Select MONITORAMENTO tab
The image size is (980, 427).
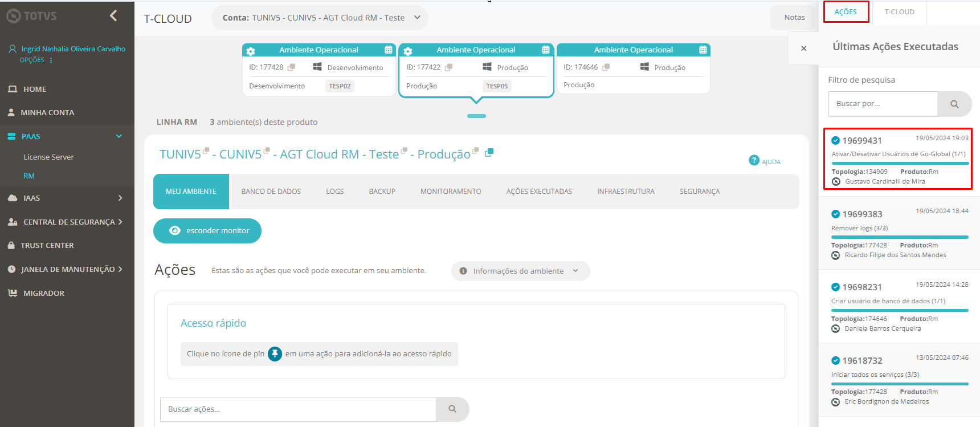pyautogui.click(x=451, y=192)
